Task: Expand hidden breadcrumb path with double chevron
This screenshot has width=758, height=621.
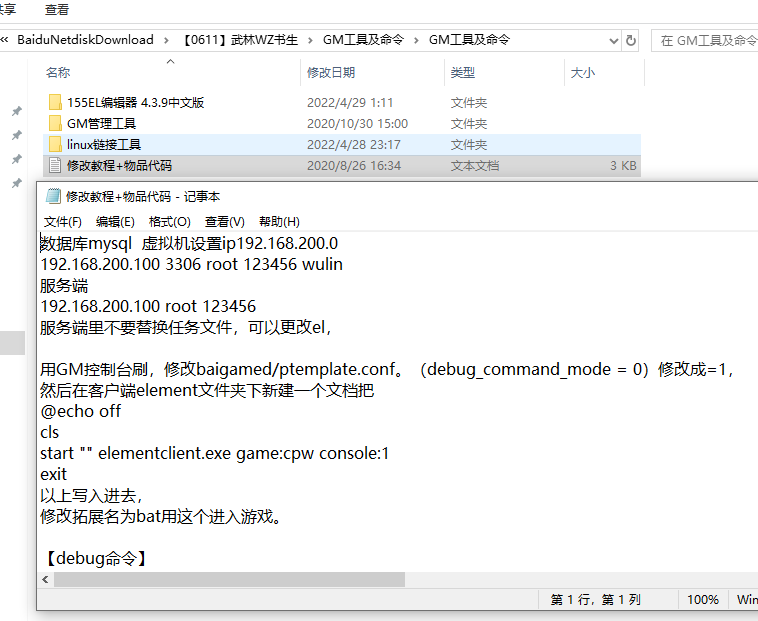Action: (5, 40)
